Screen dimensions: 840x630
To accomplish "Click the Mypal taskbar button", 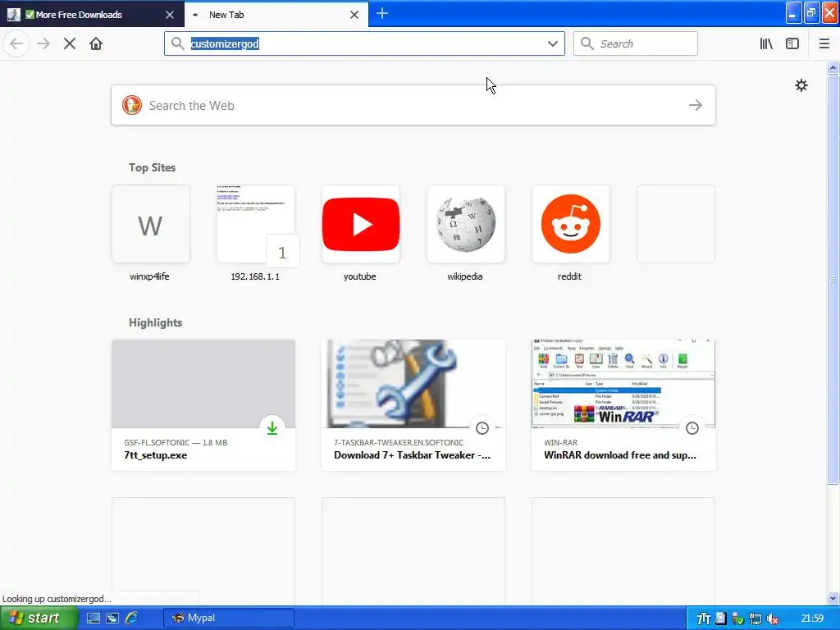I will tap(229, 618).
